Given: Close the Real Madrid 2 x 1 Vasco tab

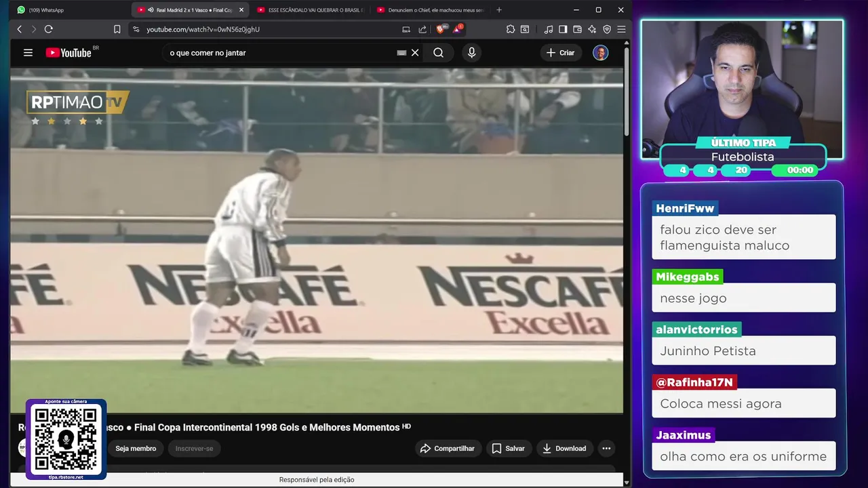Looking at the screenshot, I should (x=241, y=10).
